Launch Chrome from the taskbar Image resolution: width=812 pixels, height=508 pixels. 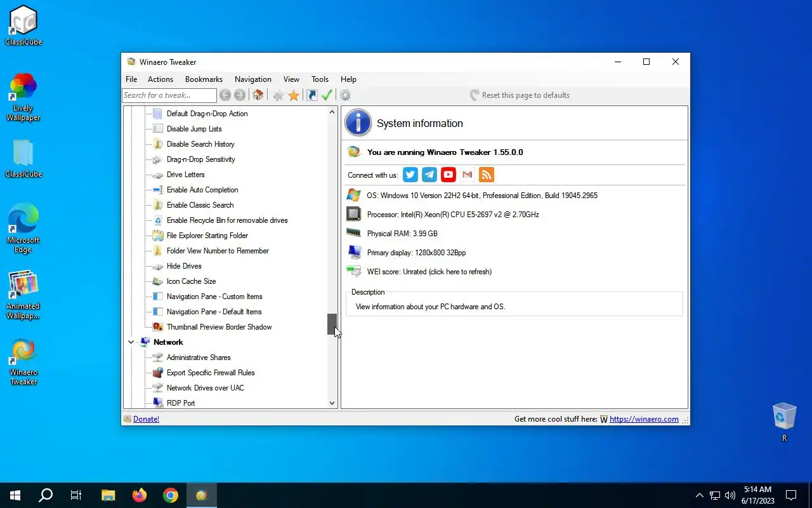pos(170,495)
